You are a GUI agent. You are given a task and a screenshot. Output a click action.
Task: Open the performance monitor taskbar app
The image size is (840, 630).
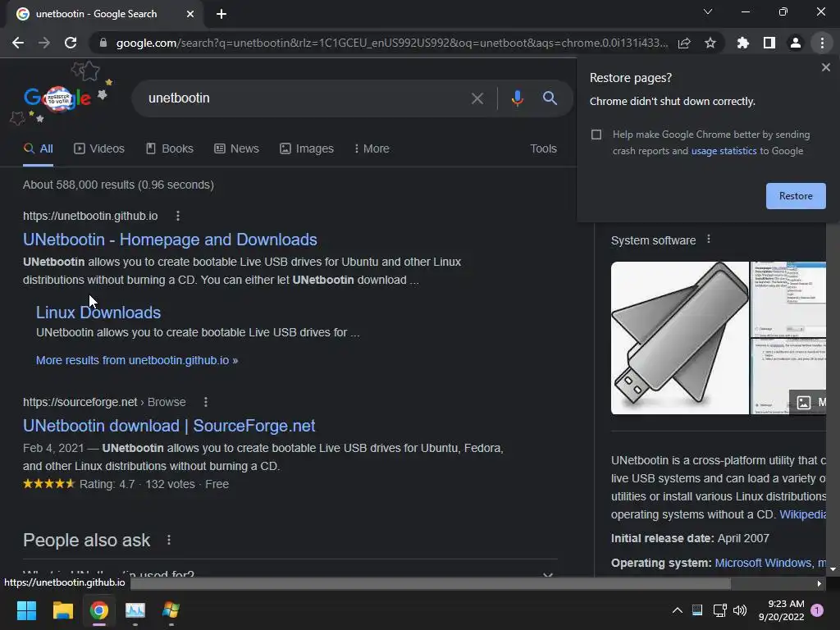tap(135, 610)
